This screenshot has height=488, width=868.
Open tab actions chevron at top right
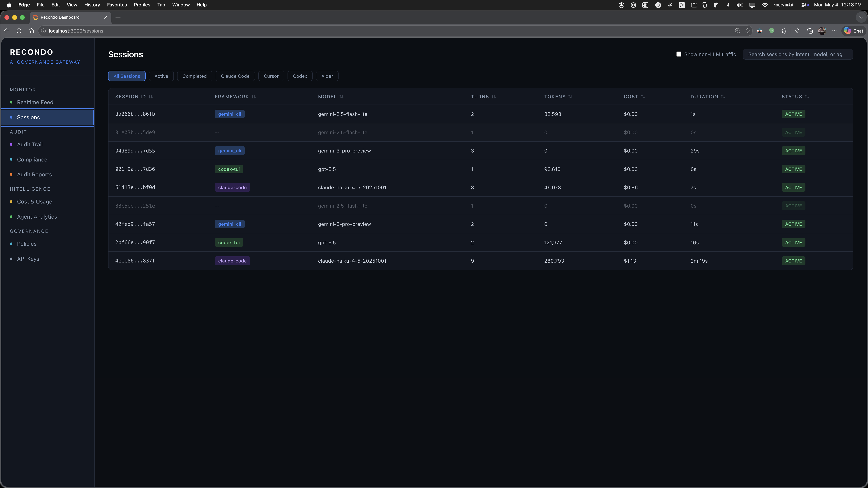pos(861,17)
